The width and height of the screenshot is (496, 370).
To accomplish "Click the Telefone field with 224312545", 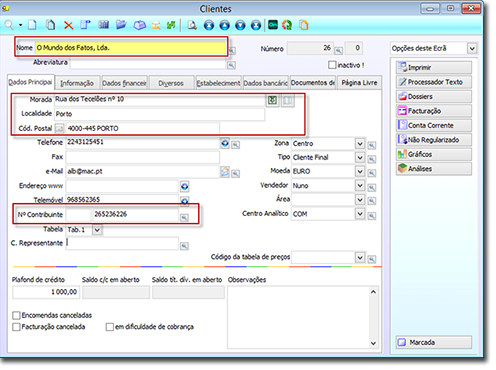I will pyautogui.click(x=143, y=142).
